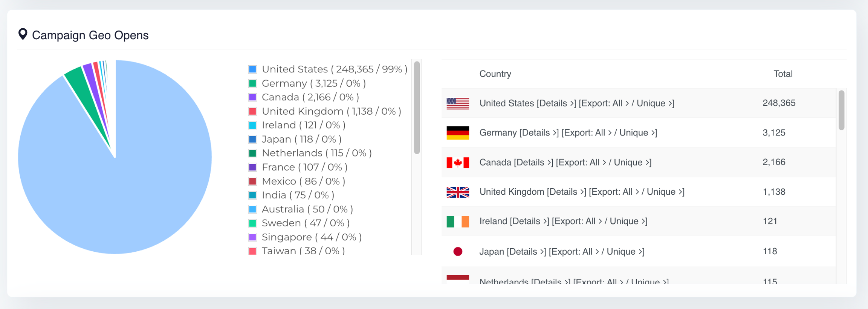868x309 pixels.
Task: Toggle Germany series in chart legend
Action: (x=313, y=83)
